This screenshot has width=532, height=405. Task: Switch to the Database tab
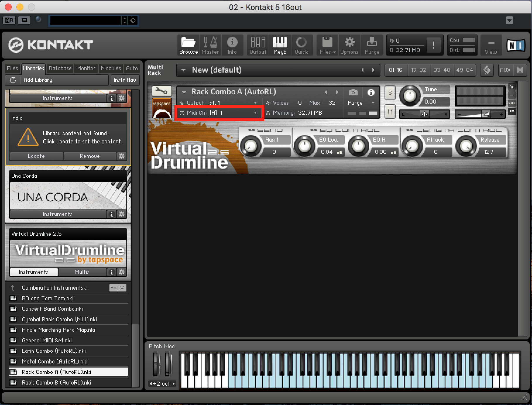pyautogui.click(x=60, y=68)
